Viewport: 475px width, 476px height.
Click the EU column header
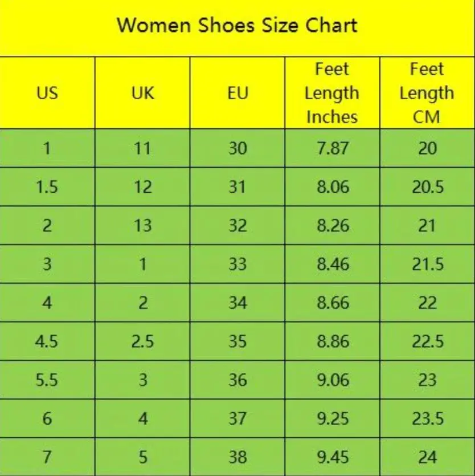(x=237, y=93)
